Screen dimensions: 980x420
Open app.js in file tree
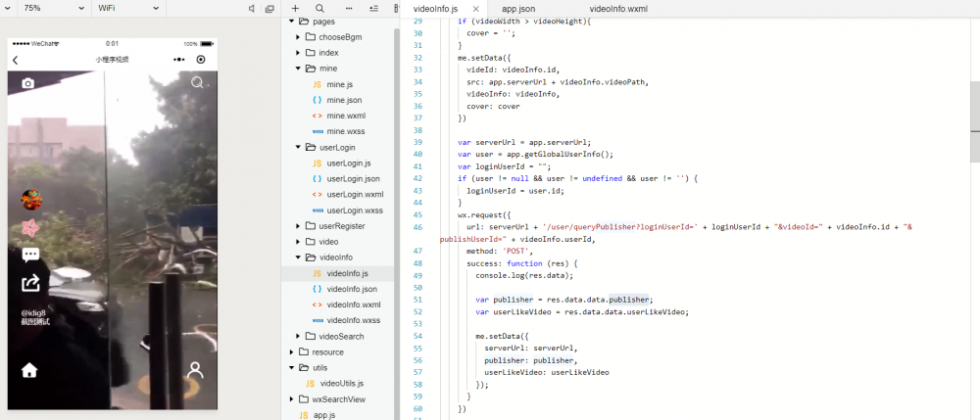pyautogui.click(x=325, y=415)
